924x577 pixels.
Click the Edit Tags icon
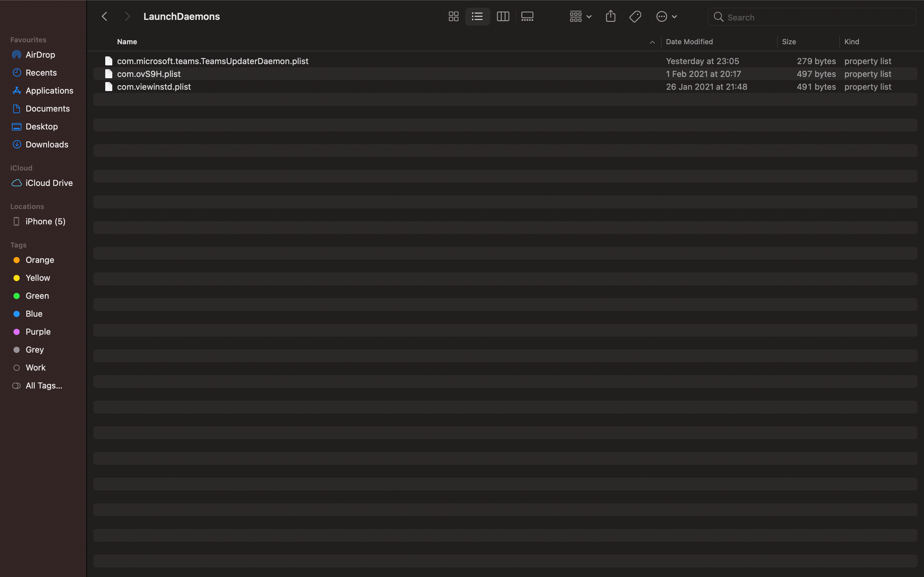click(635, 16)
